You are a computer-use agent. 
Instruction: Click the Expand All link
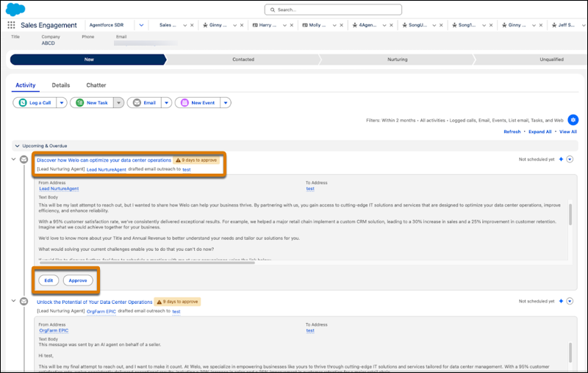click(539, 132)
